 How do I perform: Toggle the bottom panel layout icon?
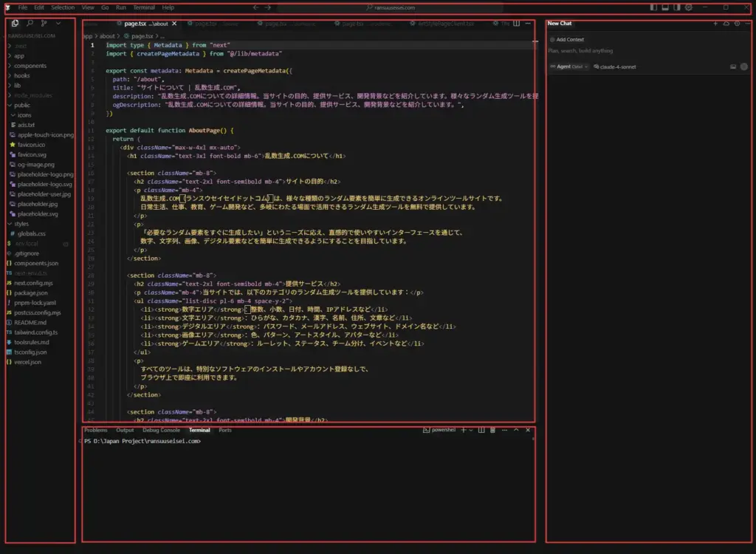pos(665,7)
